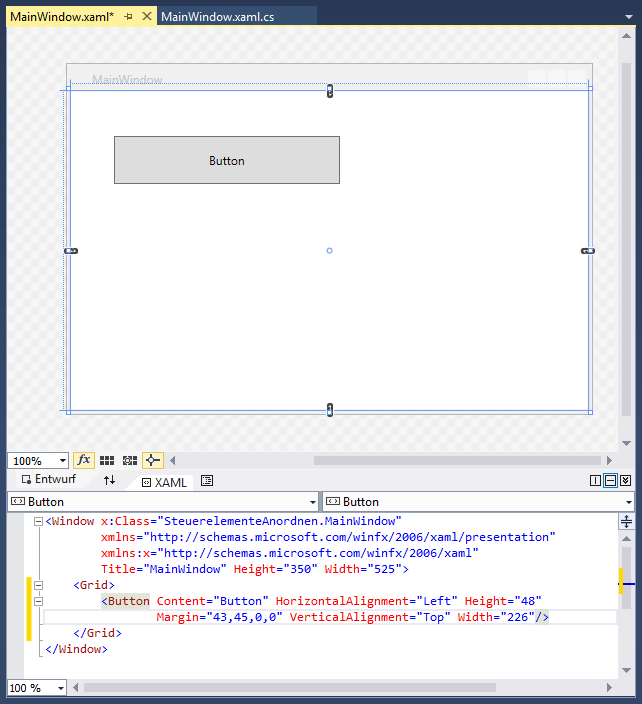Screen dimensions: 642x704
Task: Open the left Button element dropdown
Action: pos(311,502)
